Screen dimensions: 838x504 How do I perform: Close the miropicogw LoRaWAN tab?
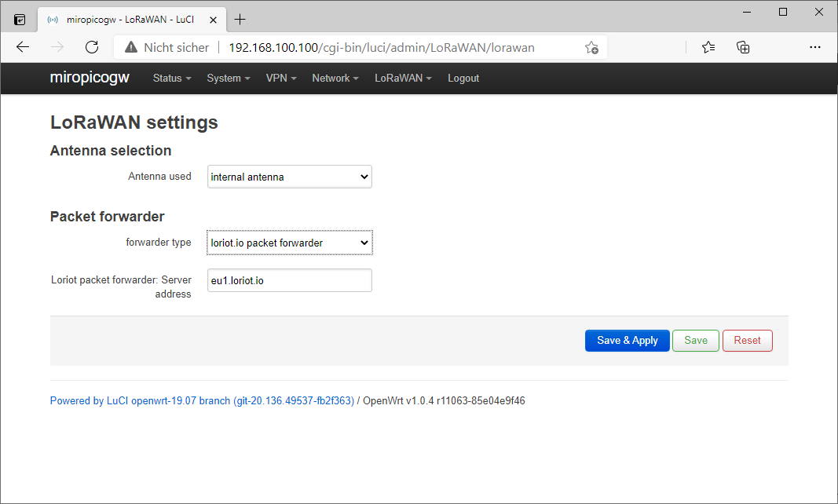tap(213, 20)
